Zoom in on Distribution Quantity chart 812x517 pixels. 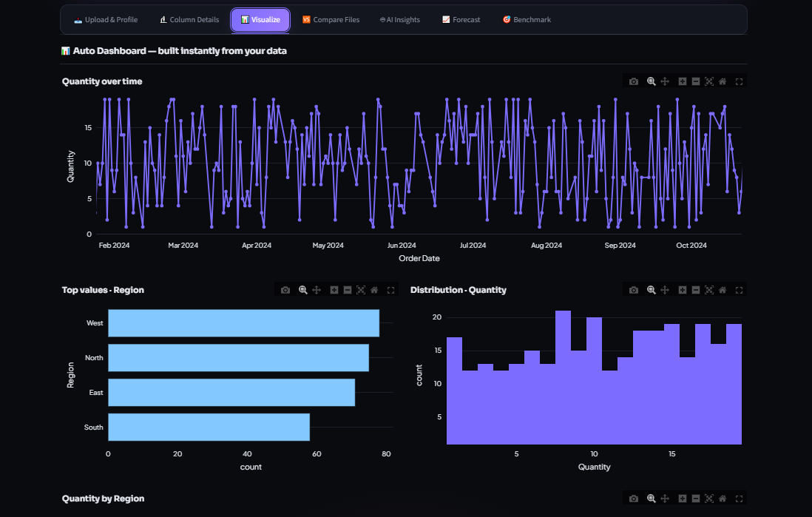point(683,290)
